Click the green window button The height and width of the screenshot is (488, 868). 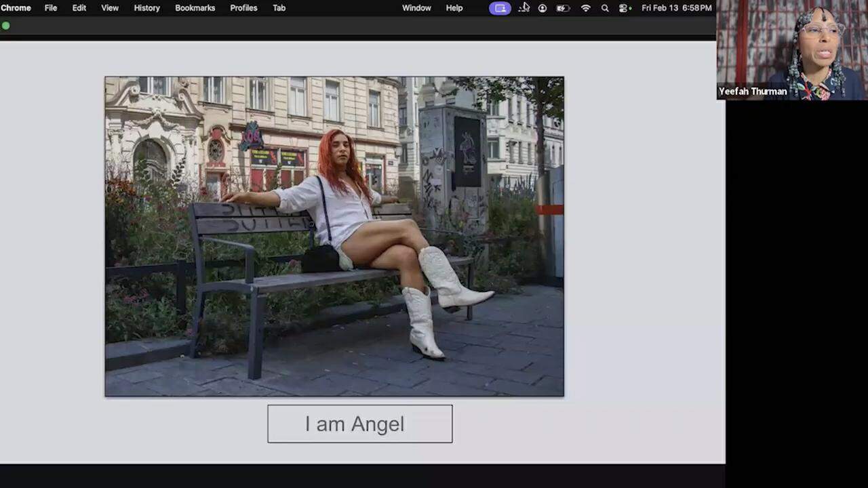(6, 26)
